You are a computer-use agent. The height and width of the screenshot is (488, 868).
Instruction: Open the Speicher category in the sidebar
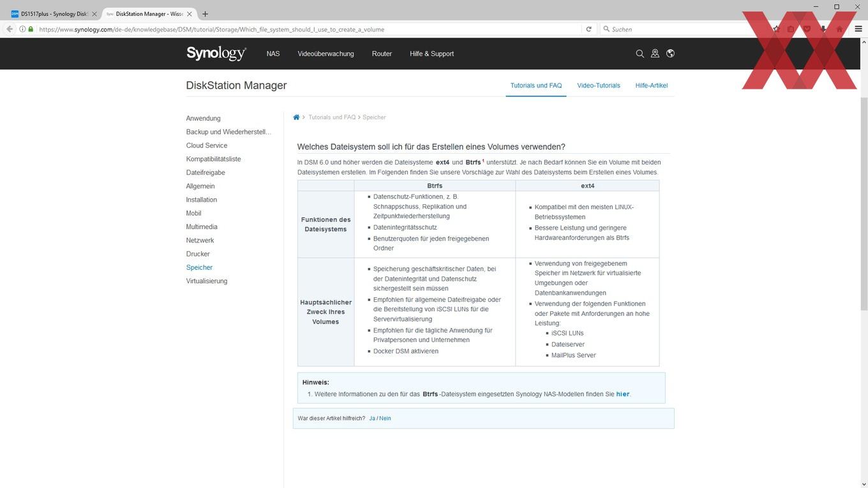click(199, 268)
